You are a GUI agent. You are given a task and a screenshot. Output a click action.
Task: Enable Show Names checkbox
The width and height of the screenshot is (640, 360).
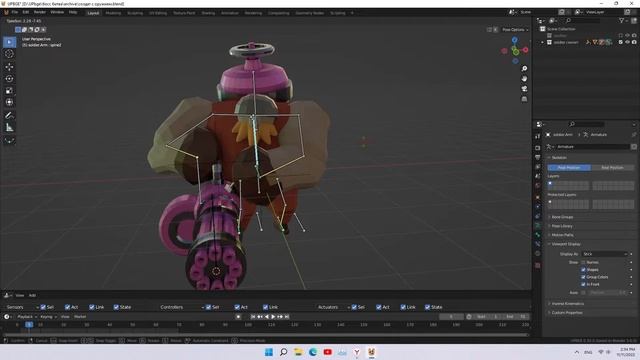pos(583,262)
